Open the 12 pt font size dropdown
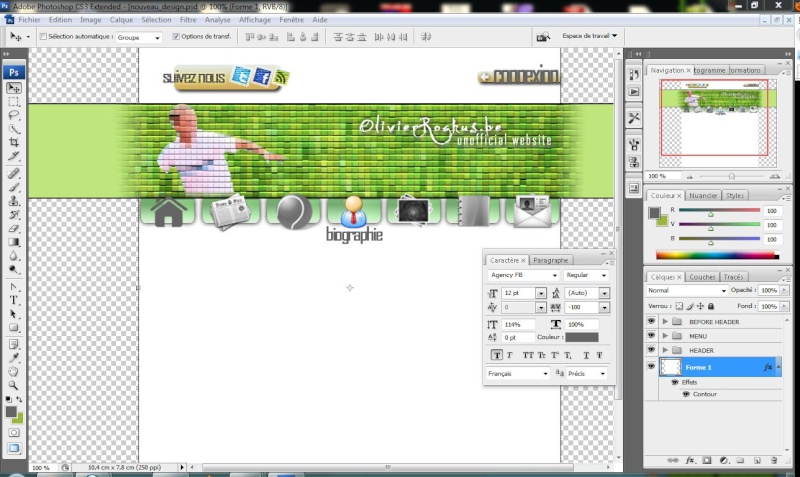 [540, 293]
